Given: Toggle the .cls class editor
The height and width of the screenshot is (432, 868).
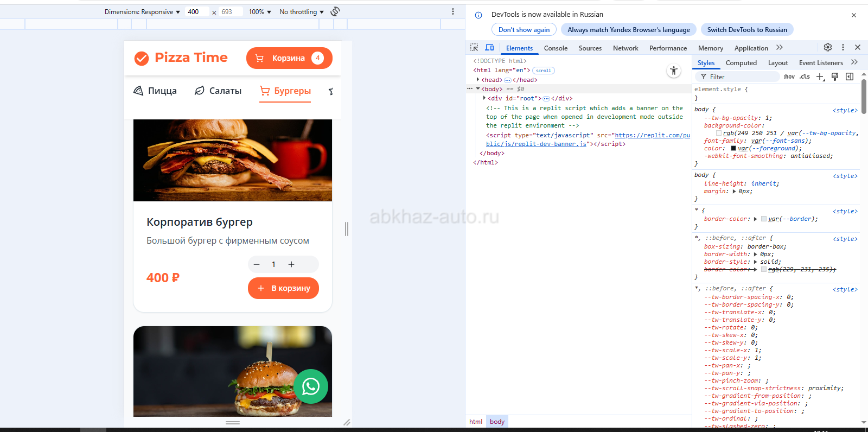Looking at the screenshot, I should tap(805, 77).
